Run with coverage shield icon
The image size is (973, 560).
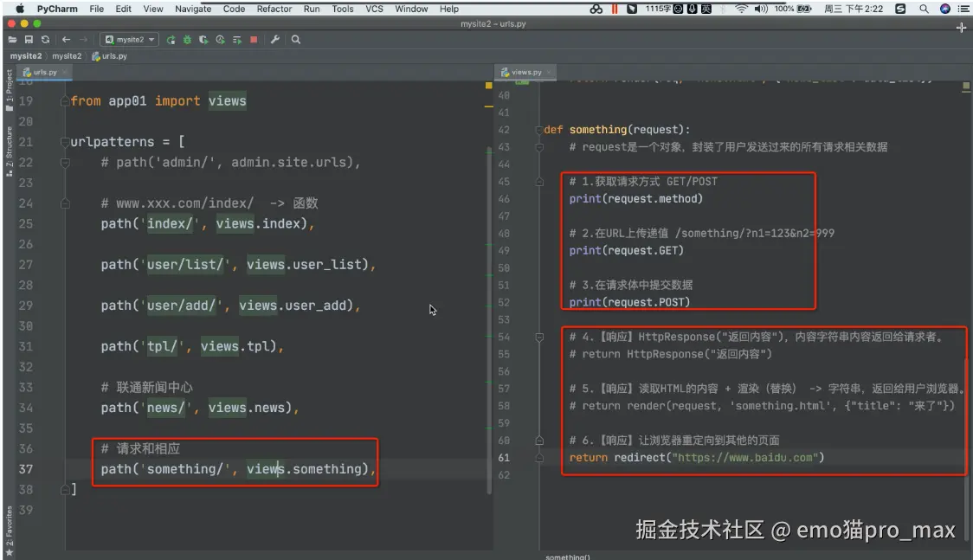click(203, 40)
